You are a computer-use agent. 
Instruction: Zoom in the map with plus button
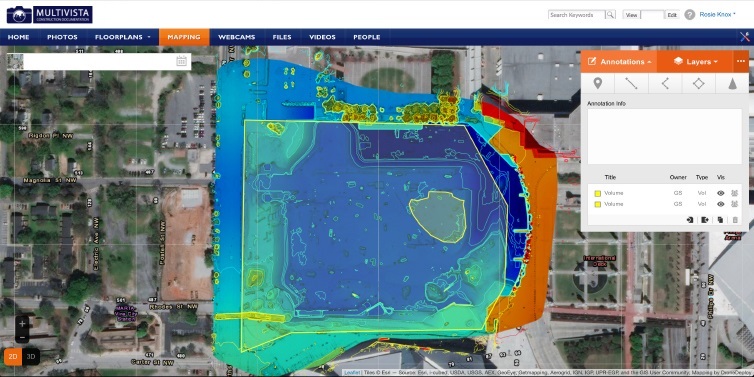tap(22, 324)
